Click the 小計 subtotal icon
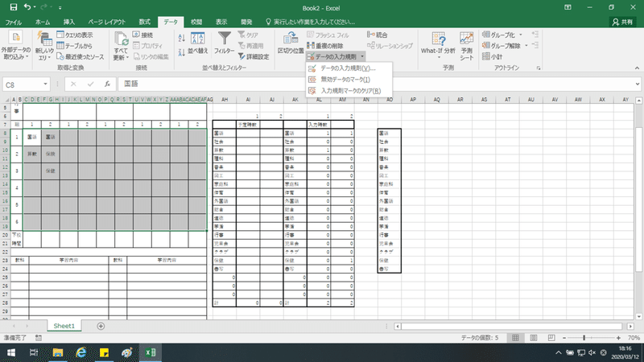Image resolution: width=644 pixels, height=362 pixels. click(486, 56)
